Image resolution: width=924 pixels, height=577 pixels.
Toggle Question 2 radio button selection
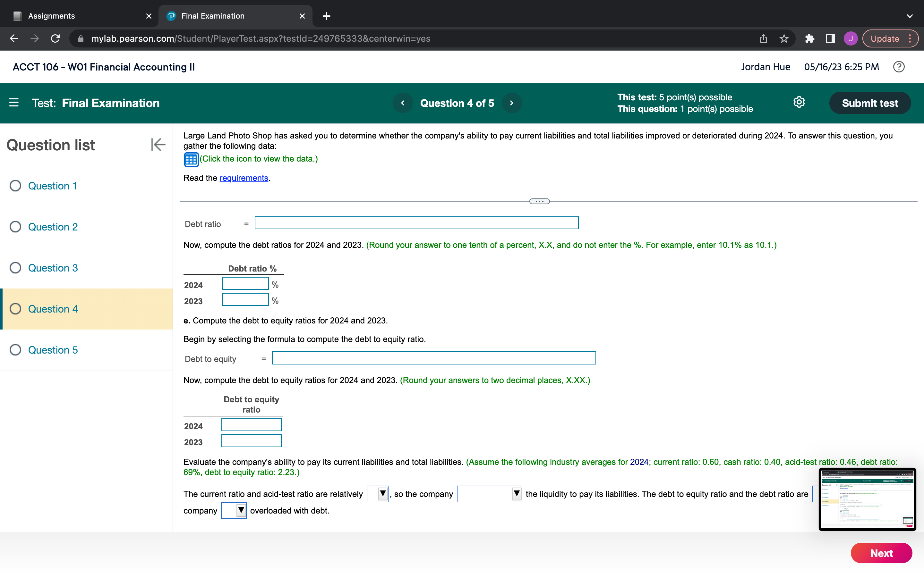tap(15, 227)
